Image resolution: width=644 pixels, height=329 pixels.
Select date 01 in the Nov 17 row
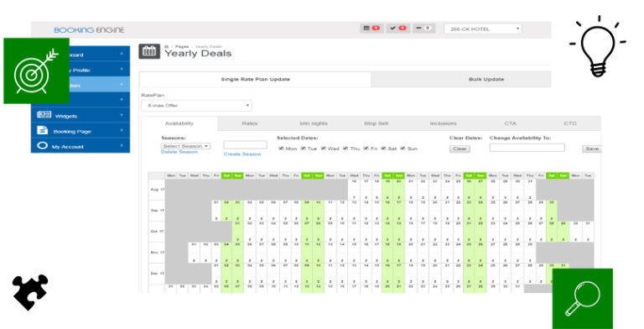[194, 253]
